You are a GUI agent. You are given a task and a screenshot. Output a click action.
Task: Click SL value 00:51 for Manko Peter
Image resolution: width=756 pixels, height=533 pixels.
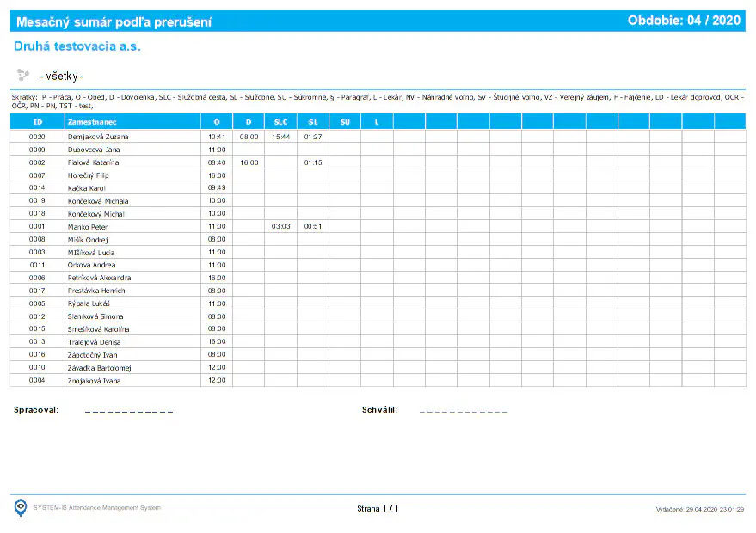[313, 226]
